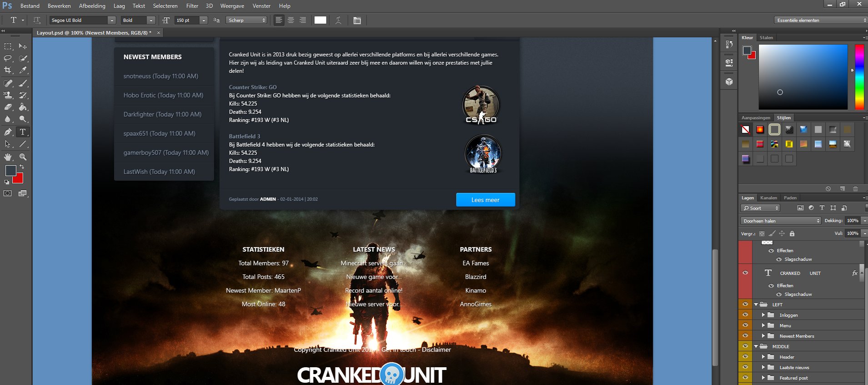Hide the Header group
The width and height of the screenshot is (868, 385).
pyautogui.click(x=745, y=356)
